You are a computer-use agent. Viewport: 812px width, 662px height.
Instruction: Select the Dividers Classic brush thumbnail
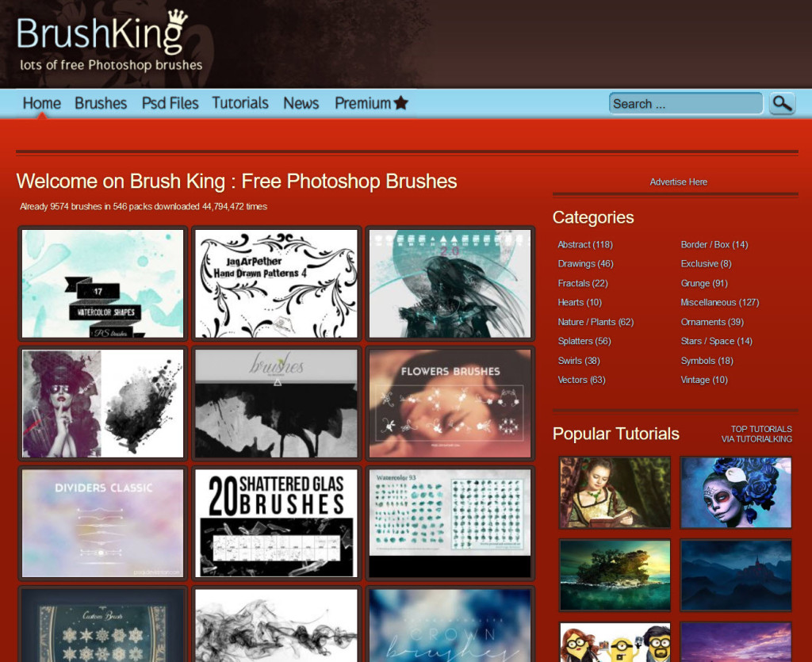[103, 523]
